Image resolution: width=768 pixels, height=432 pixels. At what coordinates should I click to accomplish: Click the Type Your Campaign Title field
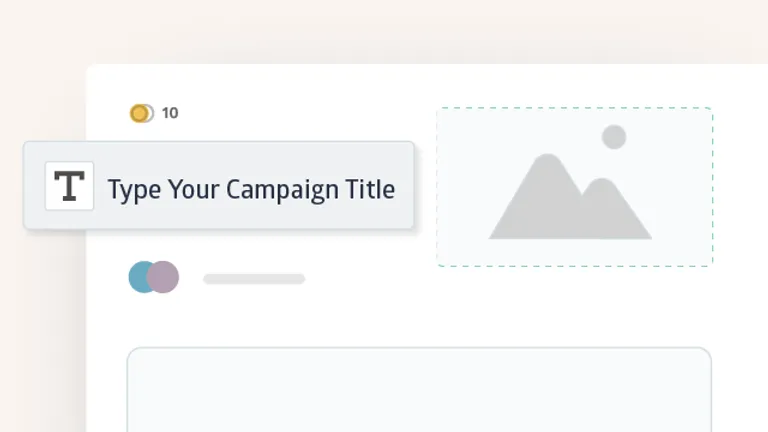tap(250, 189)
